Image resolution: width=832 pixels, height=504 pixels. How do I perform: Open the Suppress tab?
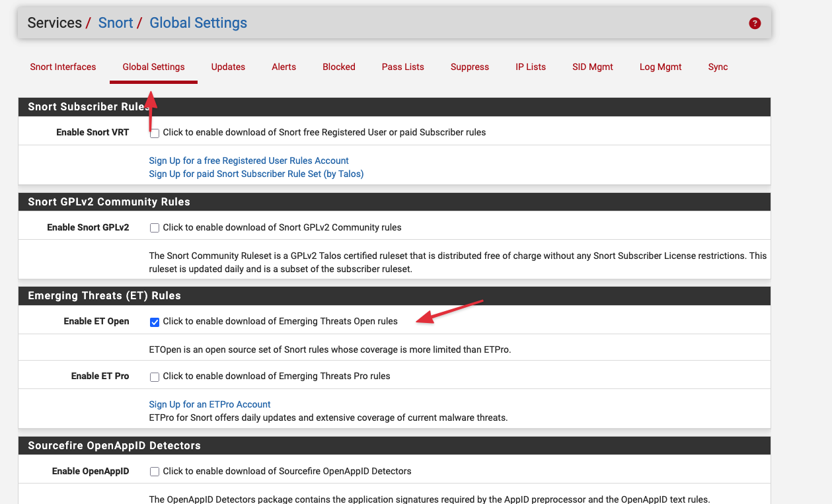tap(470, 67)
